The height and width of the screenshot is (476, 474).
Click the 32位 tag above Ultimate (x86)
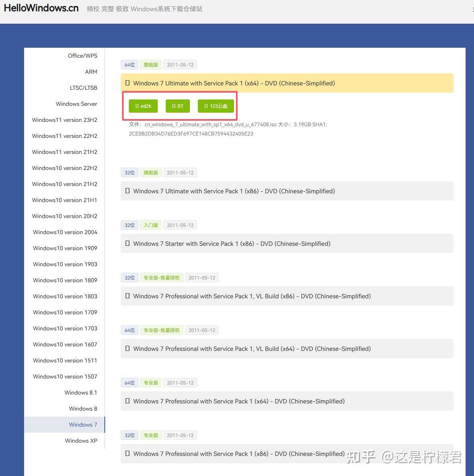tap(130, 173)
